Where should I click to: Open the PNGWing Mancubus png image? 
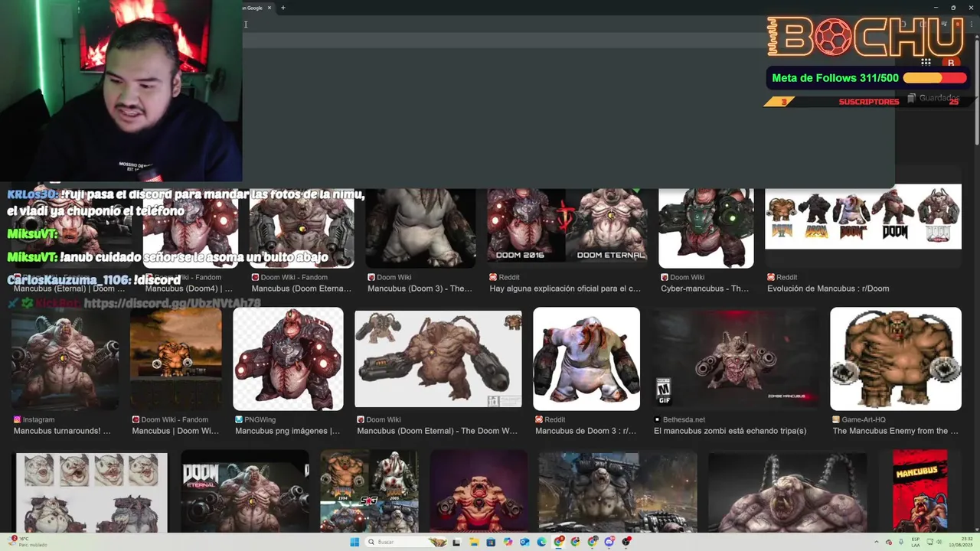tap(288, 358)
